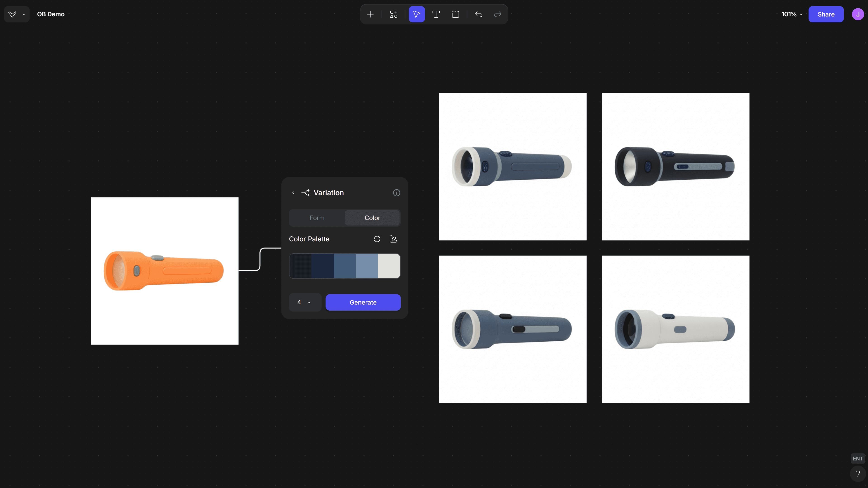Select the pointer cursor tool
Screen dimensions: 868x488
pos(416,14)
